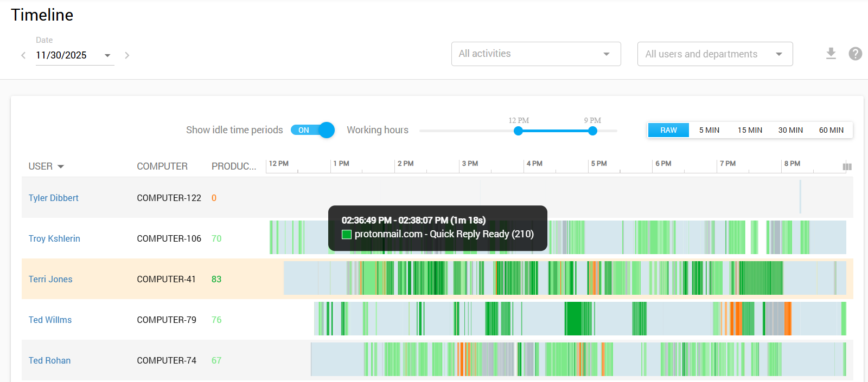Click the 9 PM working hours slider handle
868x382 pixels.
pyautogui.click(x=592, y=131)
